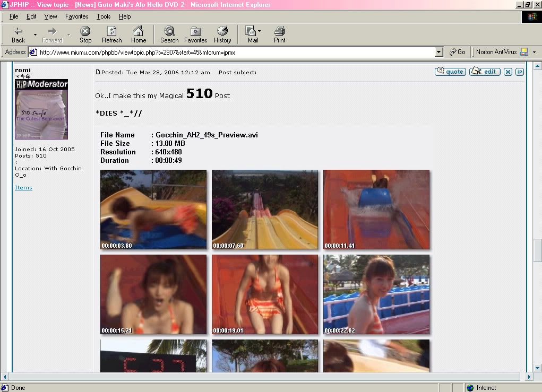Print the page using Print icon
This screenshot has height=392, width=542.
pos(279,35)
